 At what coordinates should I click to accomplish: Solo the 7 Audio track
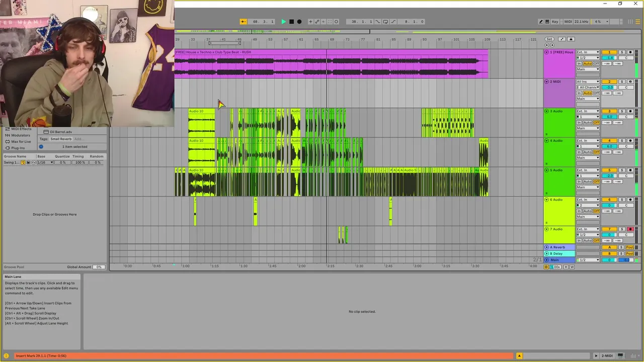tap(622, 229)
